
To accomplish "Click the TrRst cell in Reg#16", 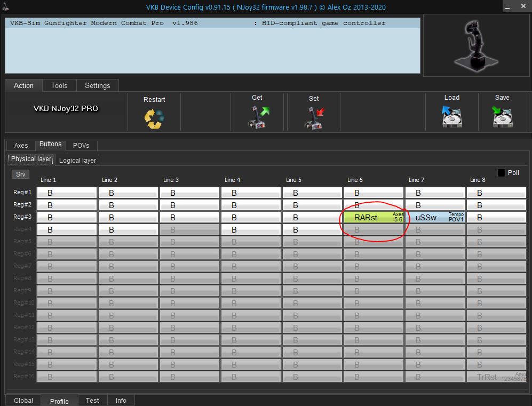I will pos(496,377).
